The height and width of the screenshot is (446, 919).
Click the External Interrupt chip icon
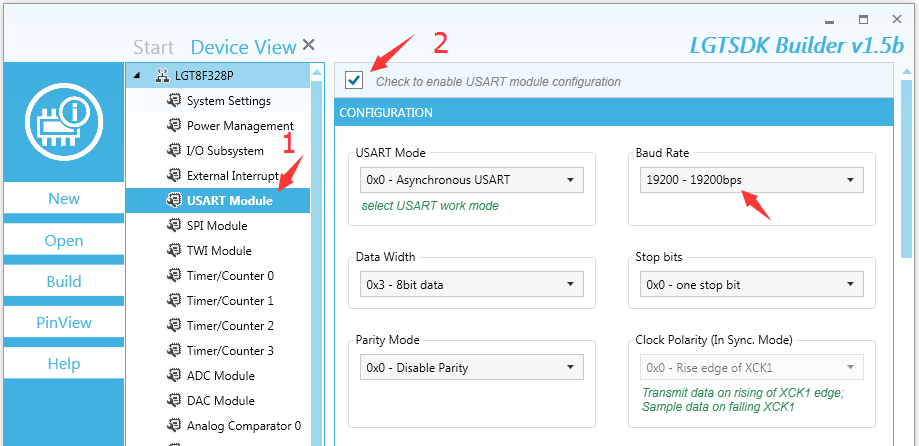click(173, 175)
